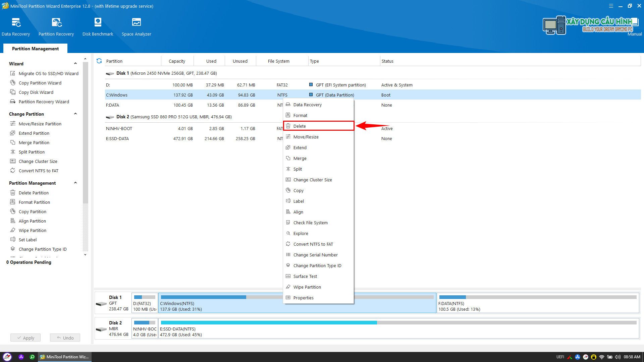The height and width of the screenshot is (362, 644).
Task: Select the D: EFI partition row
Action: (372, 85)
